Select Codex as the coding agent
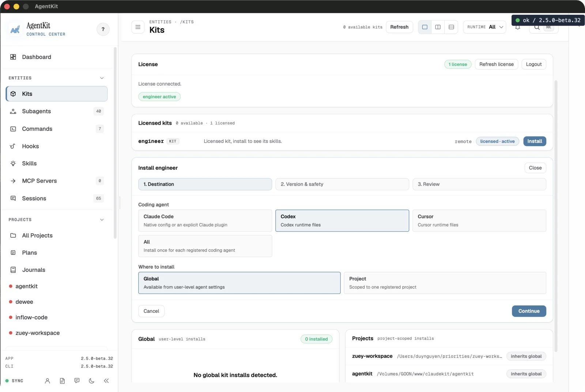Image resolution: width=585 pixels, height=392 pixels. pyautogui.click(x=342, y=220)
